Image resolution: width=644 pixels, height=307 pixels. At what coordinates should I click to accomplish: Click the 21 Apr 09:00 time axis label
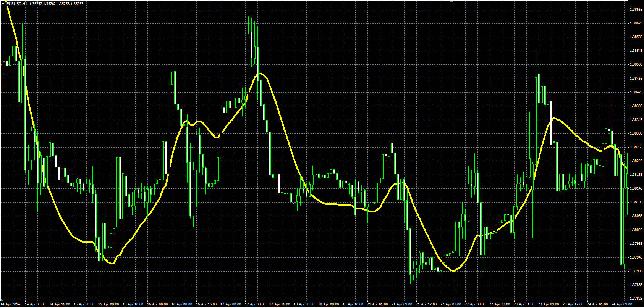pyautogui.click(x=402, y=304)
